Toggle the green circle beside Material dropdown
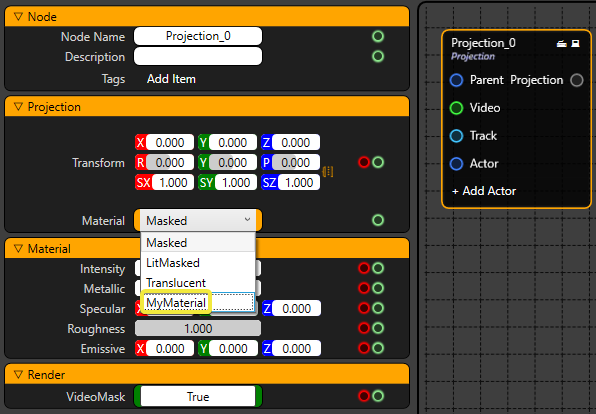Viewport: 596px width, 414px height. coord(378,220)
